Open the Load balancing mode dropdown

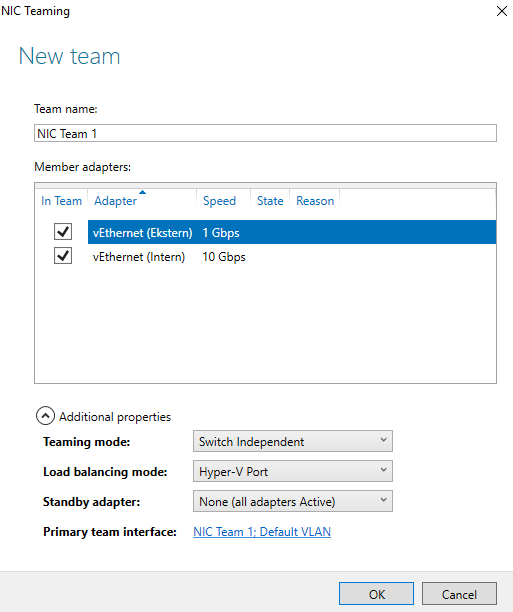coord(292,471)
